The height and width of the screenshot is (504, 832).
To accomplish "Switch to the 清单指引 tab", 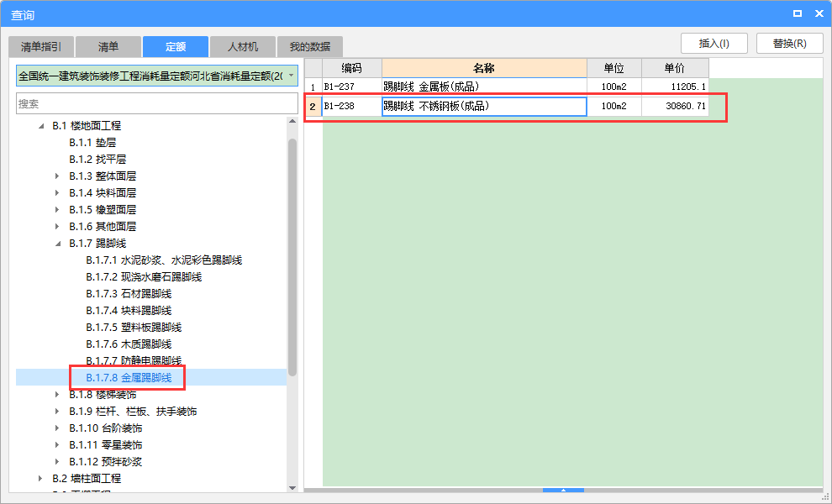I will point(41,47).
